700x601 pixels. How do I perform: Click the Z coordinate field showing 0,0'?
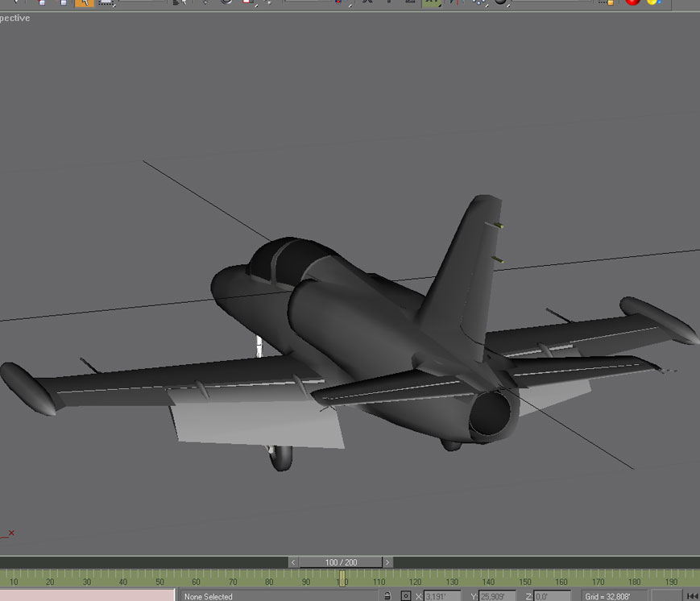tap(553, 596)
